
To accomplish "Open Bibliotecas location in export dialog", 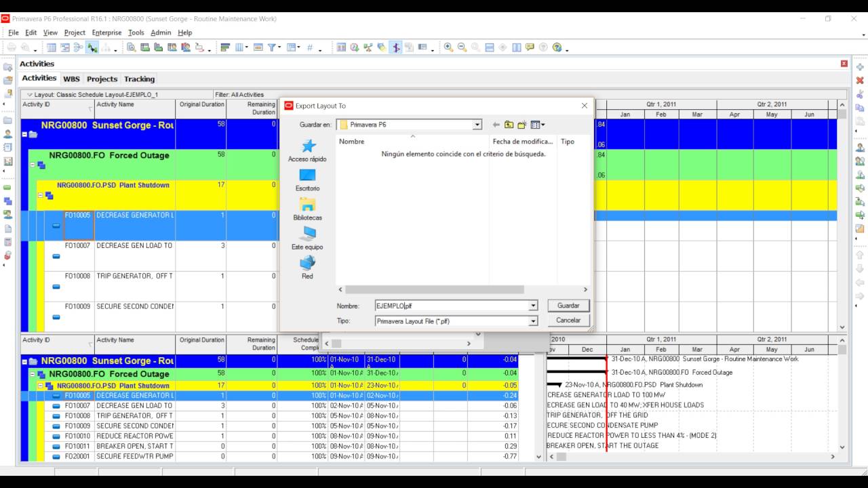I will tap(307, 209).
